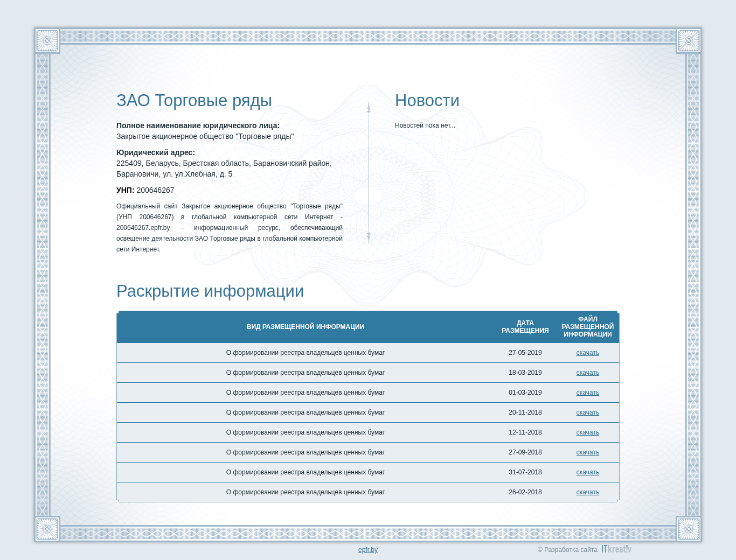
Task: Select the Дата размещения column header
Action: pos(525,327)
